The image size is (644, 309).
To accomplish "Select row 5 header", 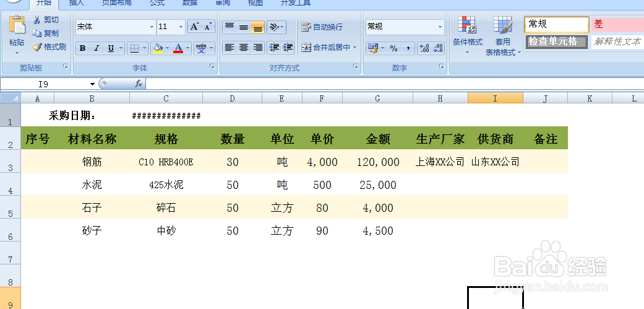I will point(11,207).
